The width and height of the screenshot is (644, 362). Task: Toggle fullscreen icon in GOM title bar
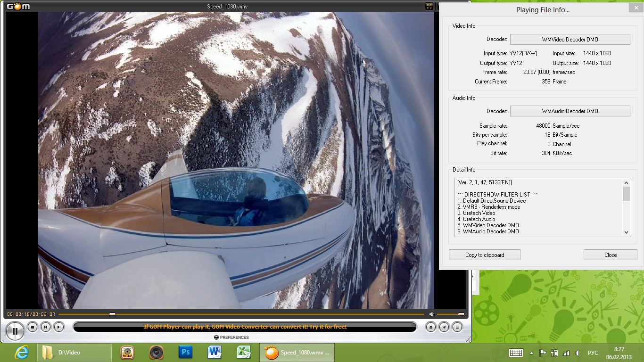(x=429, y=6)
